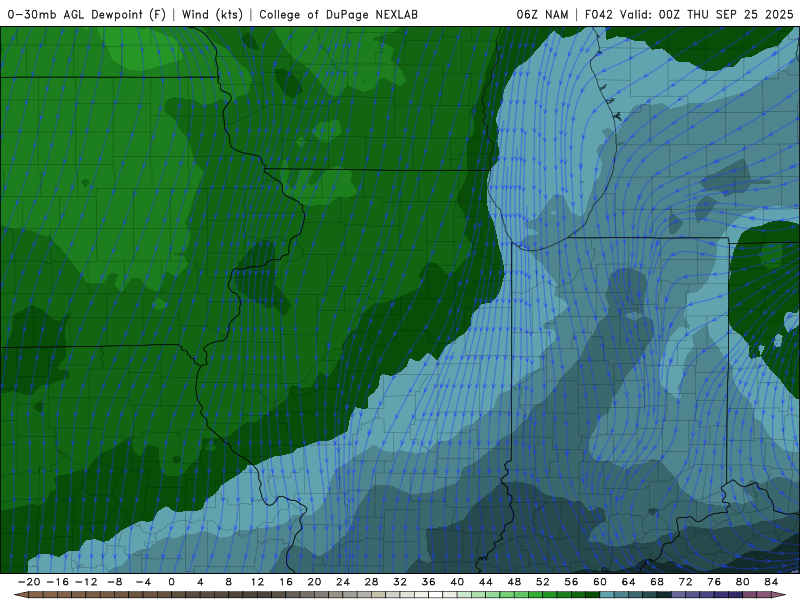800x600 pixels.
Task: Click the 72 legend value
Action: coord(686,582)
